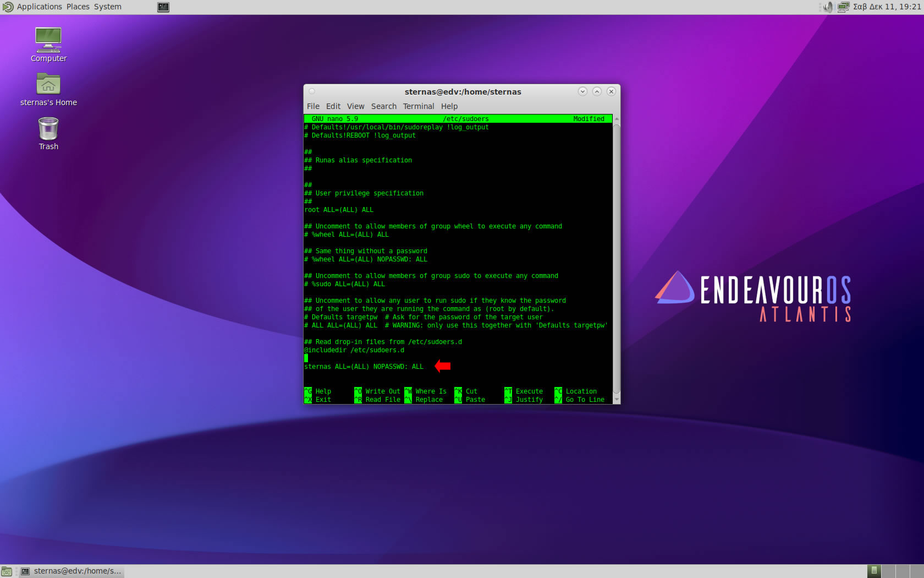Viewport: 924px width, 578px height.
Task: Click the '/etc/sudoers' filename in nano header
Action: point(466,119)
